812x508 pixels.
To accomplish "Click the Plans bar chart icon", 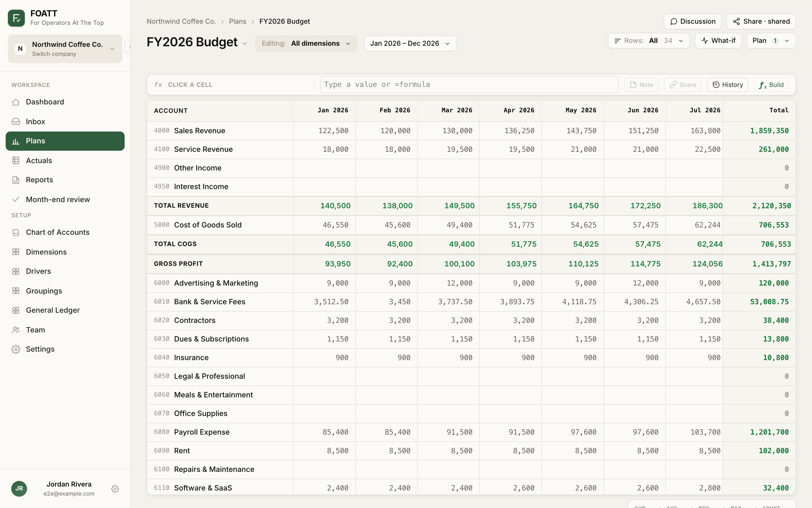I will tap(16, 141).
